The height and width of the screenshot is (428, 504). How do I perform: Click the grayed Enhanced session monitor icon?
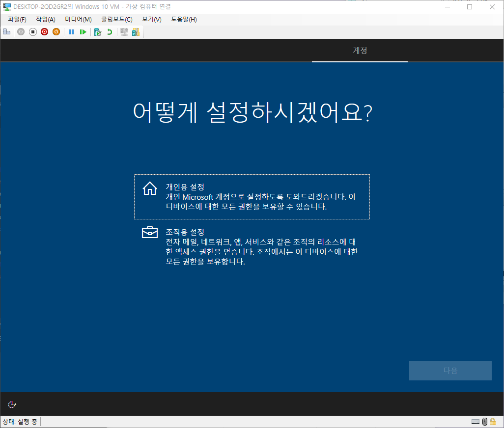click(x=124, y=32)
